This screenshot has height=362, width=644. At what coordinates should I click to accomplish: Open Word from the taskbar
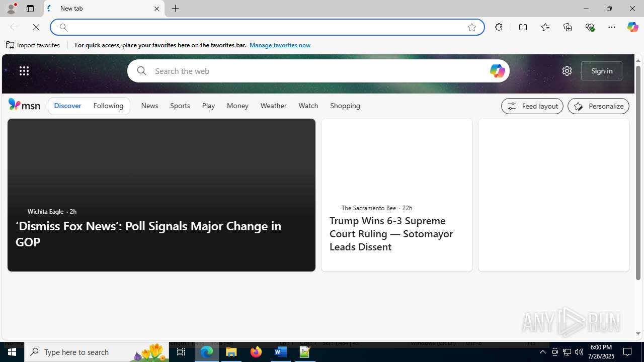[x=281, y=352]
